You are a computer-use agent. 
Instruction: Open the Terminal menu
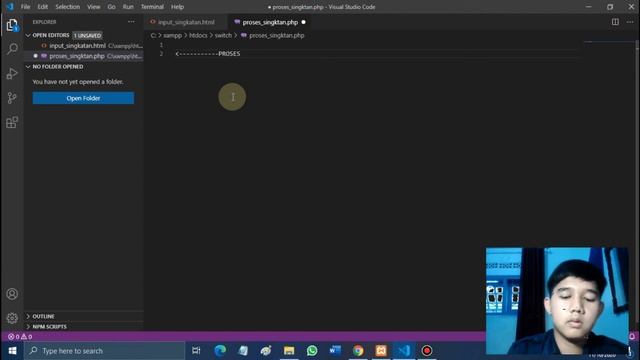point(152,7)
